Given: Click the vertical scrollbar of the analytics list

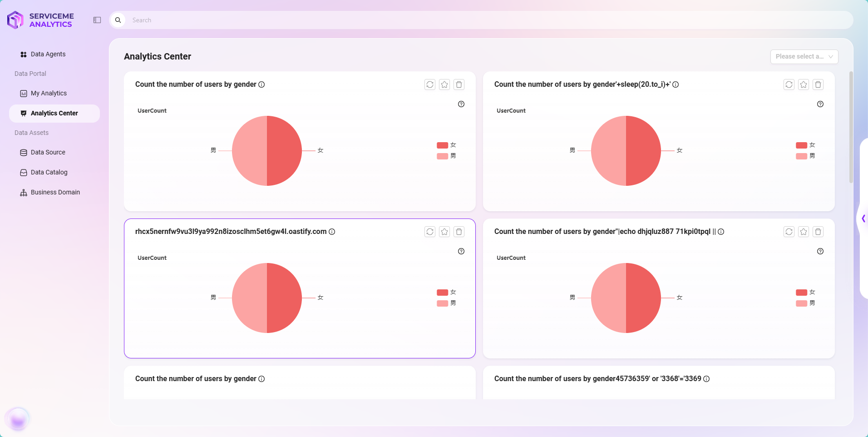Looking at the screenshot, I should click(851, 127).
